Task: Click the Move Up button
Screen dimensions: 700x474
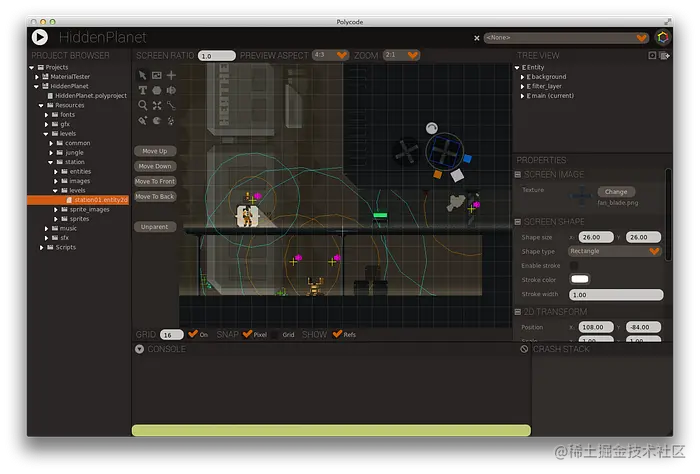Action: pyautogui.click(x=155, y=151)
